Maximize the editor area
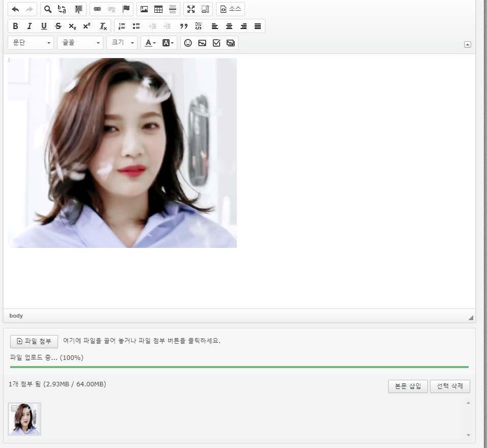This screenshot has height=448, width=487. click(191, 9)
